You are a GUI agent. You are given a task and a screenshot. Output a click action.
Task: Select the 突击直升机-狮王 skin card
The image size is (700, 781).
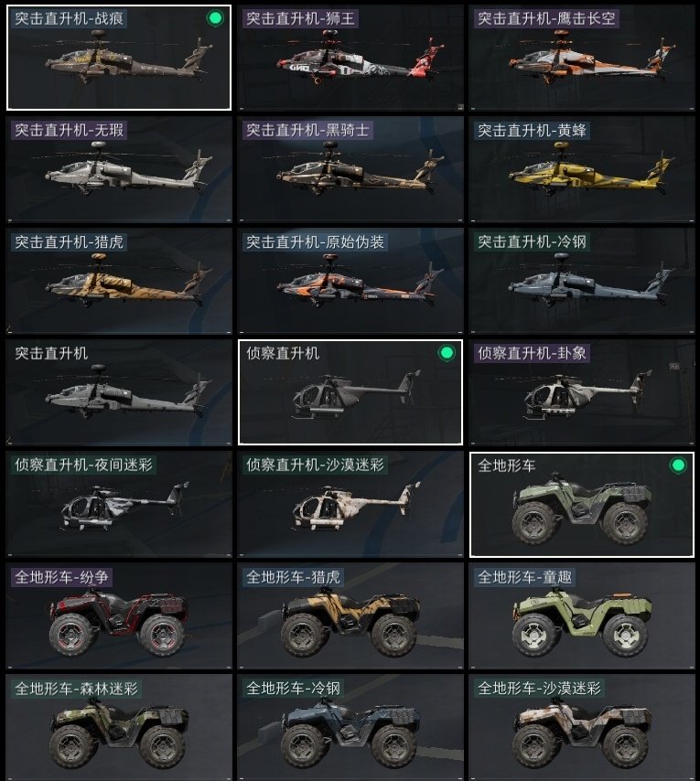350,58
